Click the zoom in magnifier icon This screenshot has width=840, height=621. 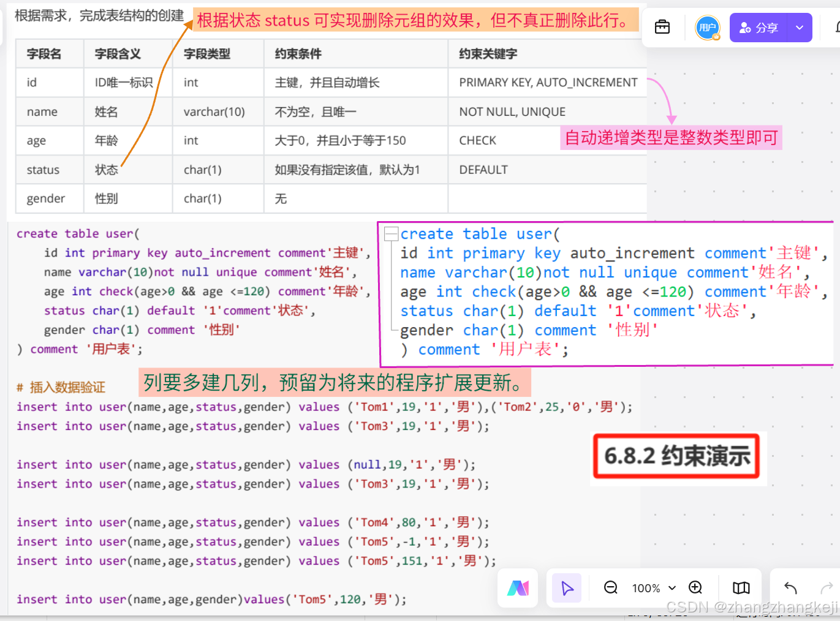[695, 588]
